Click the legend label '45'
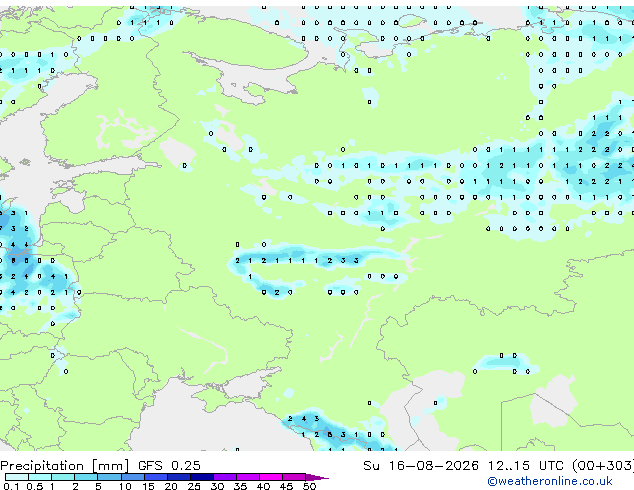 click(286, 486)
